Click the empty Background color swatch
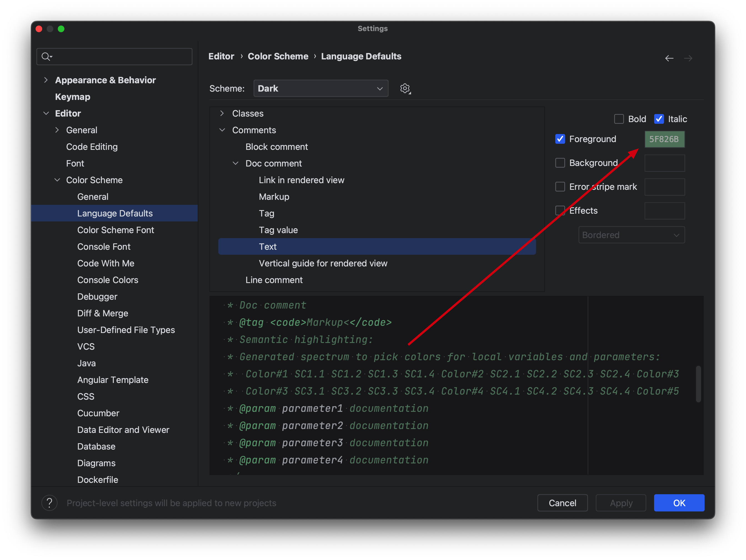This screenshot has width=746, height=560. [x=664, y=163]
